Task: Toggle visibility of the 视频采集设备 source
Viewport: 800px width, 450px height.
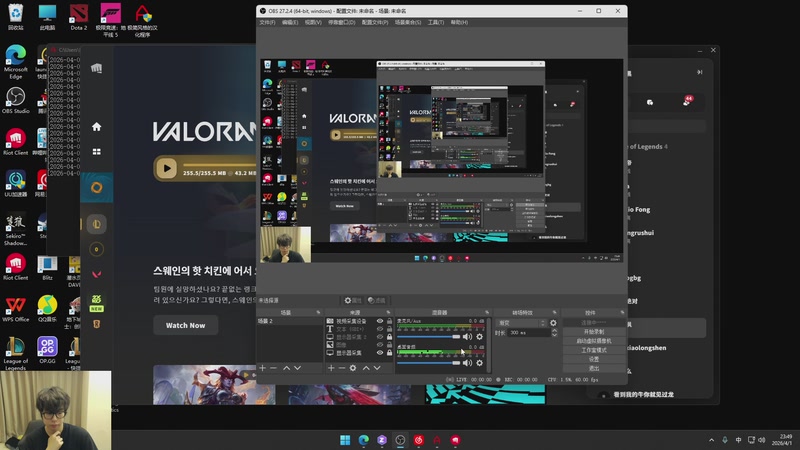Action: tap(380, 321)
